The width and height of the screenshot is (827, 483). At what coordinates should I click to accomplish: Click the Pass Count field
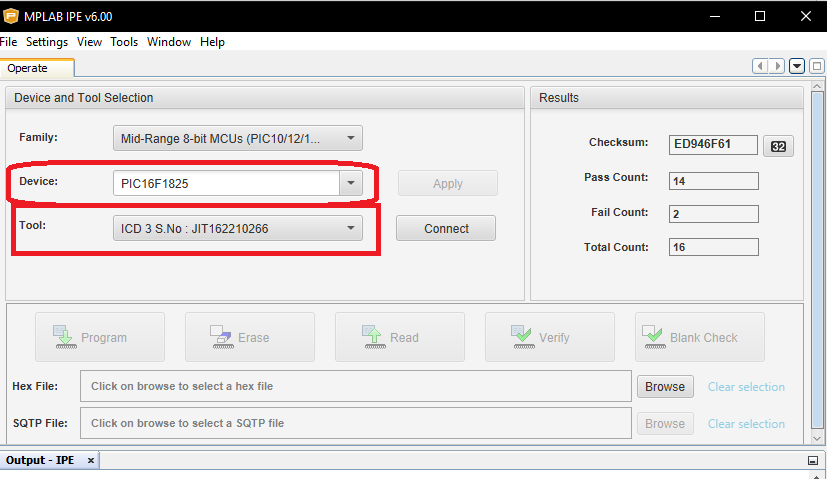coord(714,181)
